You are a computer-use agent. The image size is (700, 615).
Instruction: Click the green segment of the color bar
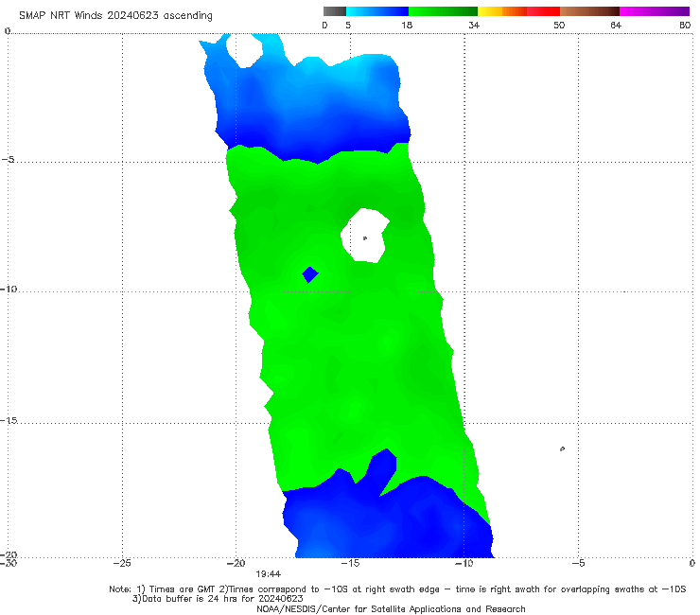(x=444, y=11)
